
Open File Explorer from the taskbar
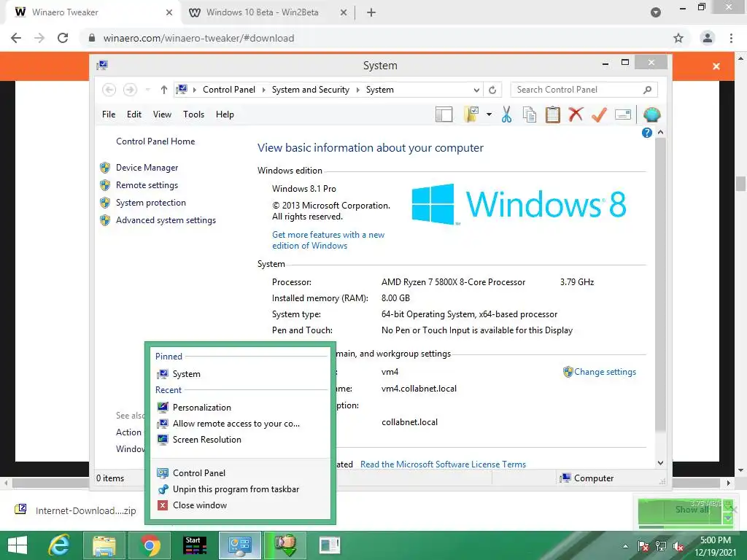pos(104,545)
